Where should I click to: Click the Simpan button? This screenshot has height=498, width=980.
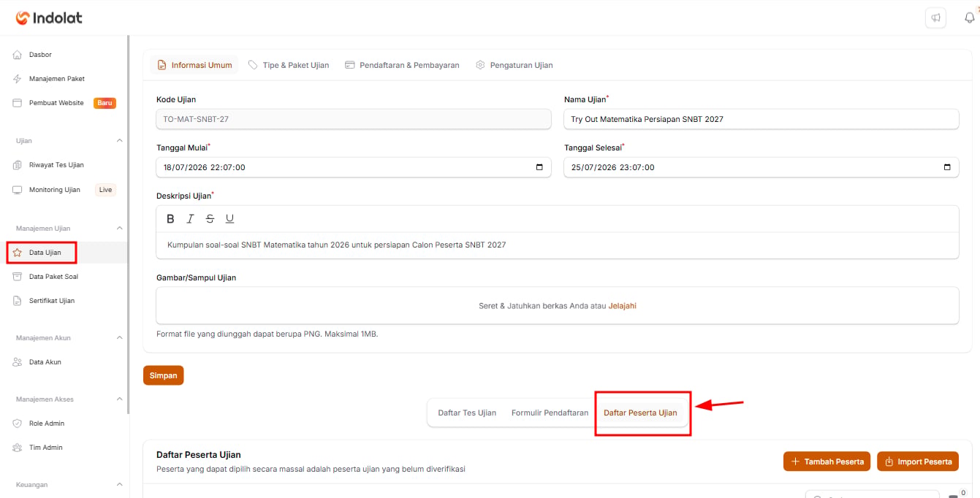[164, 375]
